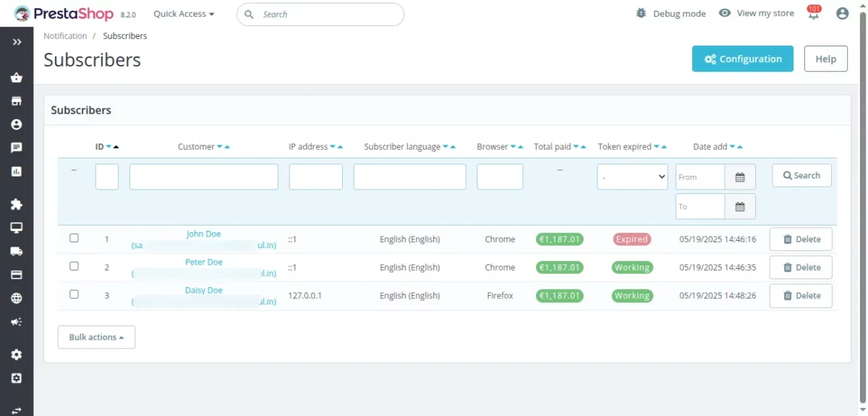The width and height of the screenshot is (868, 416).
Task: Click the Search filter button
Action: (801, 175)
